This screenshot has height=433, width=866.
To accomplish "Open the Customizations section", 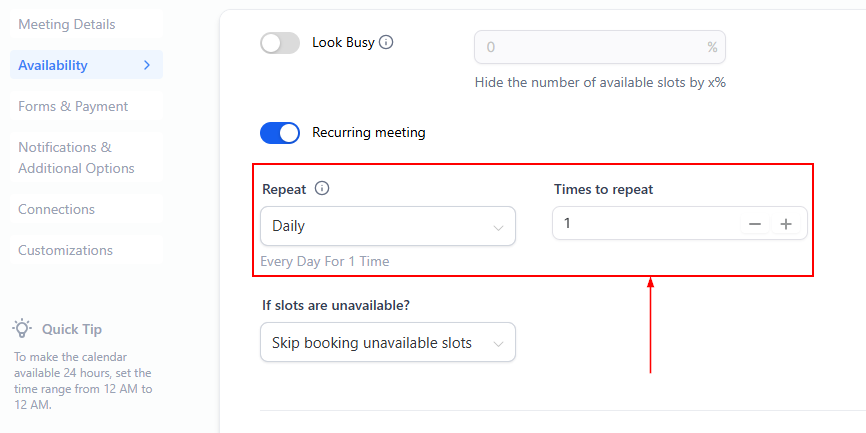I will pyautogui.click(x=66, y=250).
